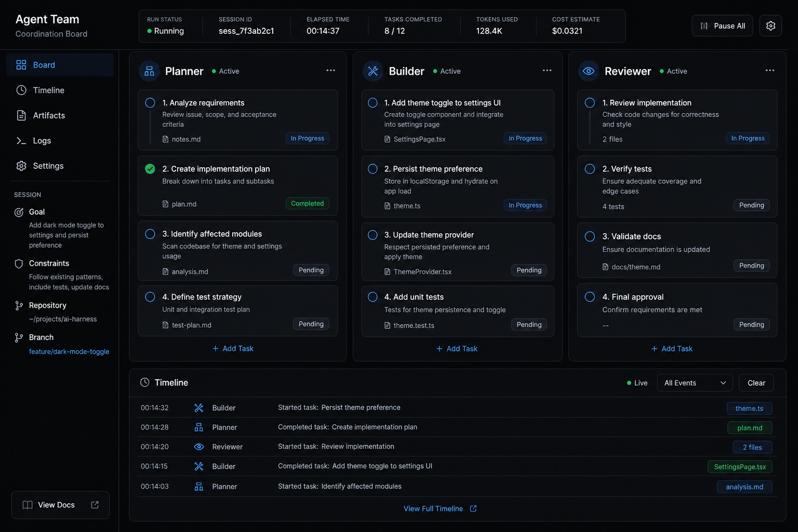Open Builder column more options menu
Viewport: 798px width, 532px height.
pos(547,71)
